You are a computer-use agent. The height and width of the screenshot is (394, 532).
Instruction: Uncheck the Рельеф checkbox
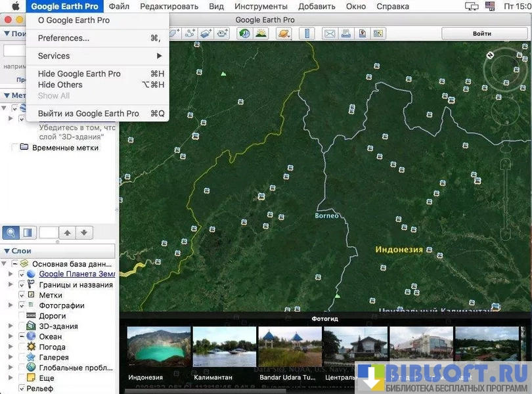point(22,389)
